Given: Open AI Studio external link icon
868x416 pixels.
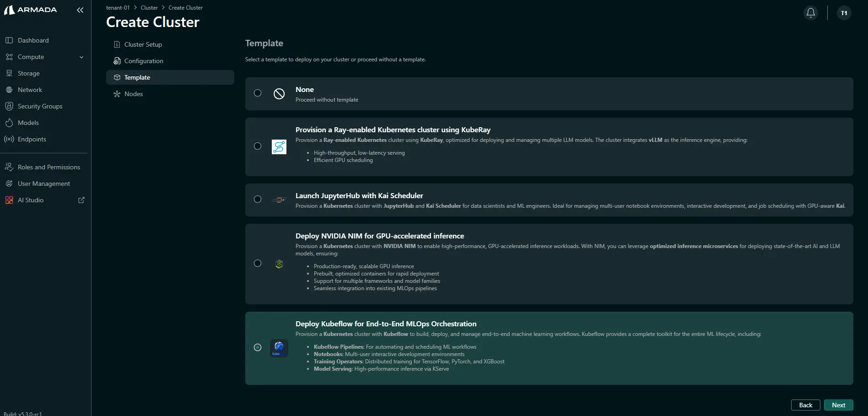Looking at the screenshot, I should click(x=81, y=200).
